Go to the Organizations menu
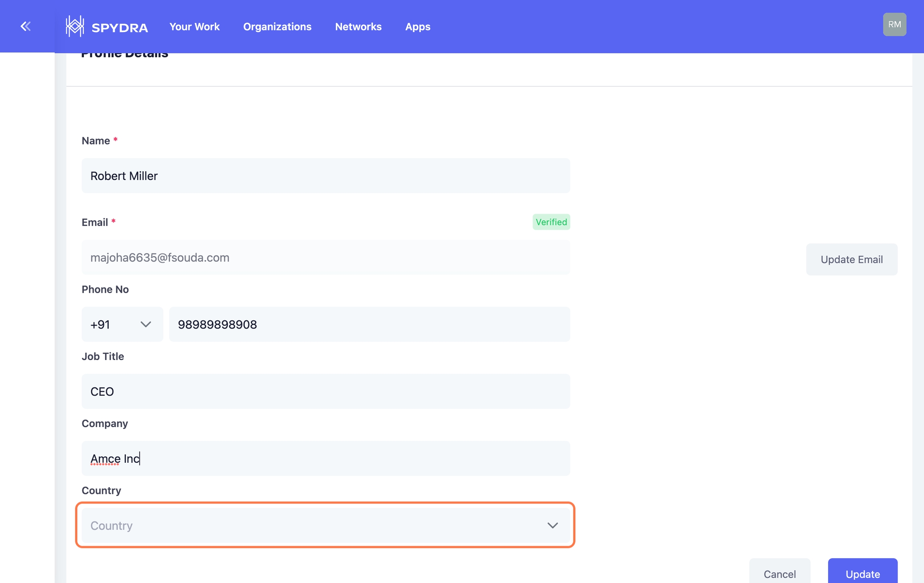 pos(277,26)
